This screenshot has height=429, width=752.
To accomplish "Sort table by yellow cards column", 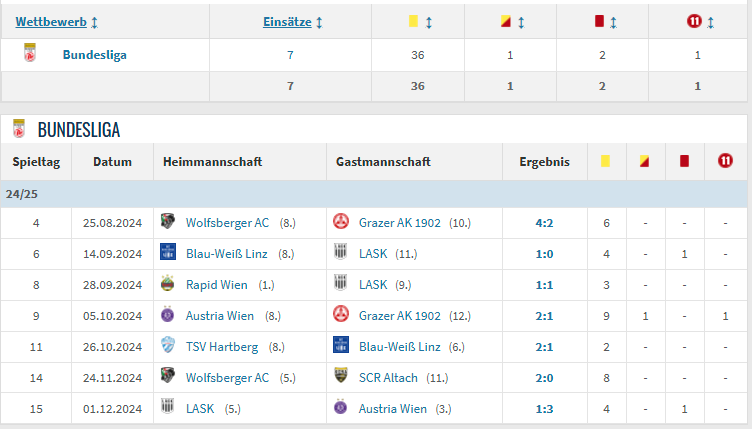I will (429, 22).
